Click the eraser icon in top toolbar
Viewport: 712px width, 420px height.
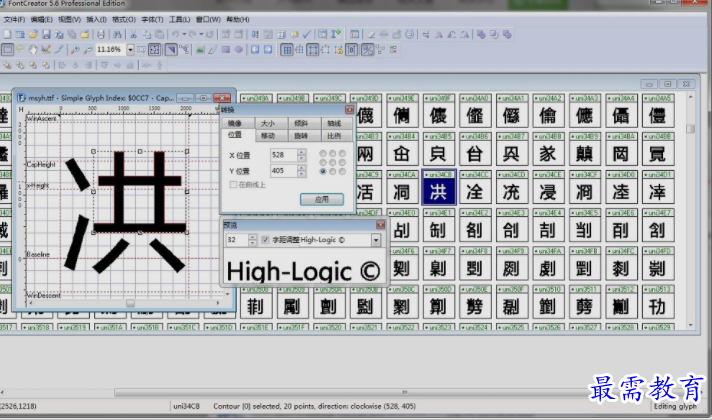coord(371,35)
